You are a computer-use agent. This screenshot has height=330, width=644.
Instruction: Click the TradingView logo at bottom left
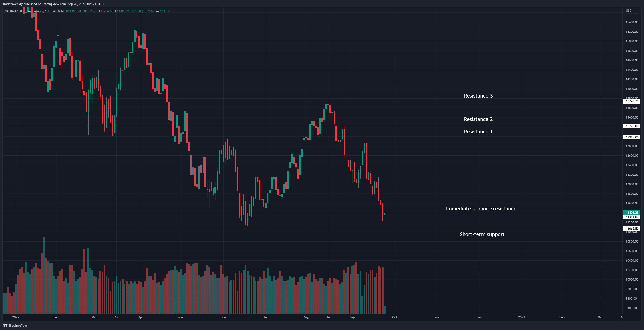coord(15,325)
